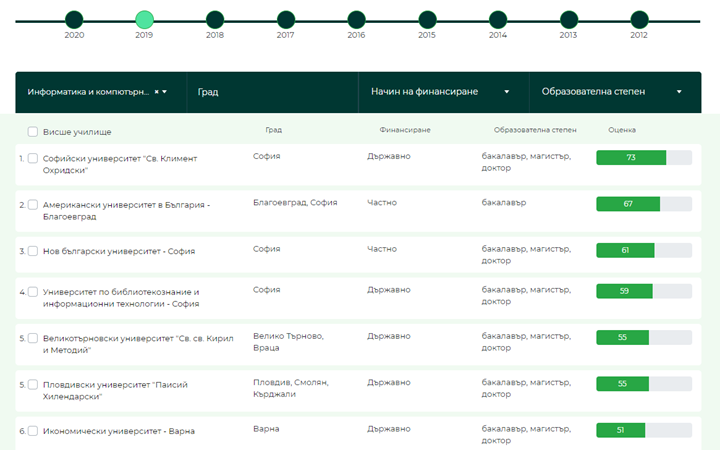Open the Образователна степен dropdown
This screenshot has height=450, width=720.
point(611,92)
